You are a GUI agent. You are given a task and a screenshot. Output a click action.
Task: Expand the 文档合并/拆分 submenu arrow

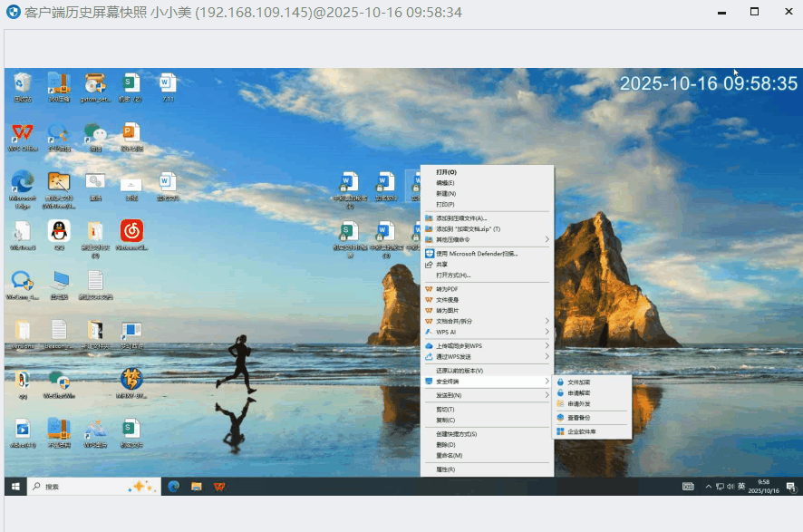[547, 321]
